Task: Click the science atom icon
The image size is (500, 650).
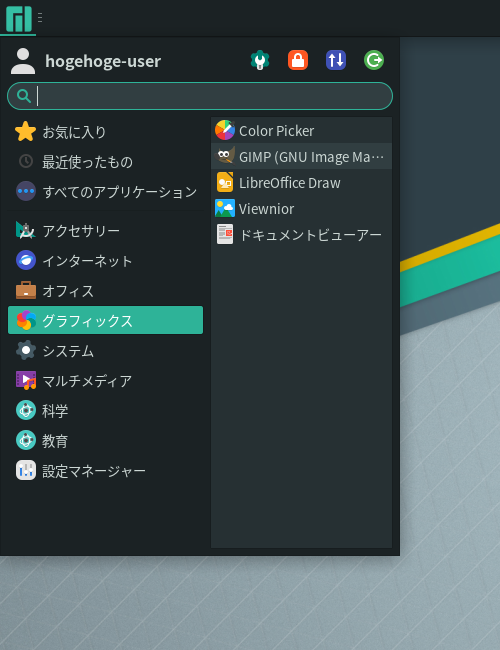Action: [x=26, y=410]
